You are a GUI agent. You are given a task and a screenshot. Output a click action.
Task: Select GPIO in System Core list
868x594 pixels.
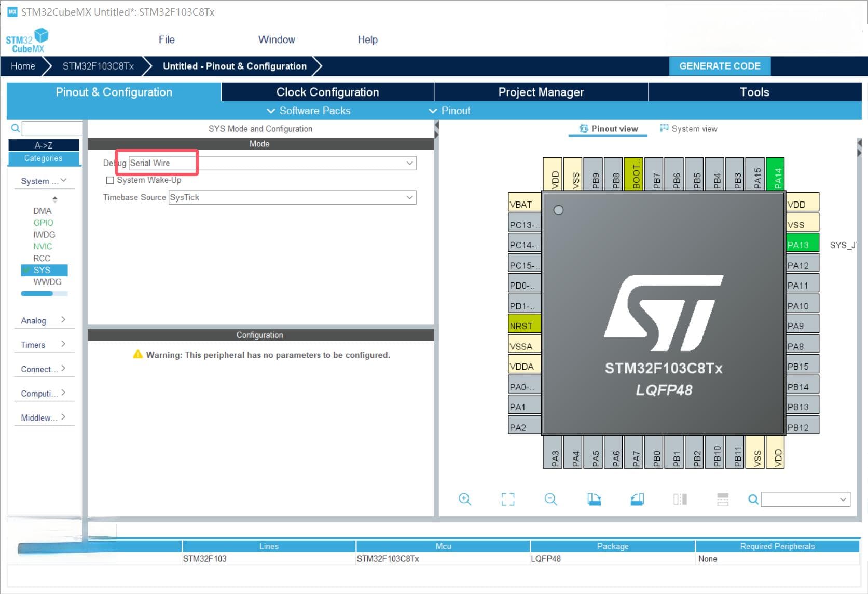tap(43, 223)
